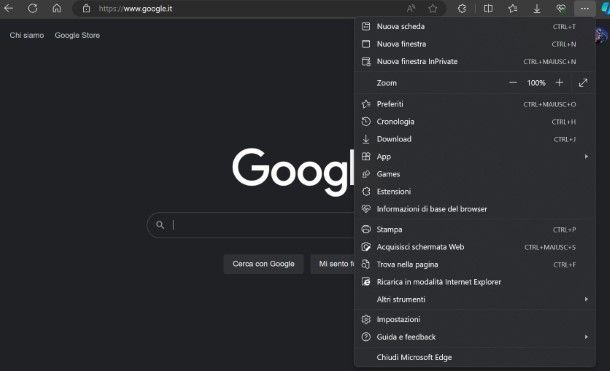Click the Google search input field
Viewport: 610px width, 371px height.
click(251, 225)
